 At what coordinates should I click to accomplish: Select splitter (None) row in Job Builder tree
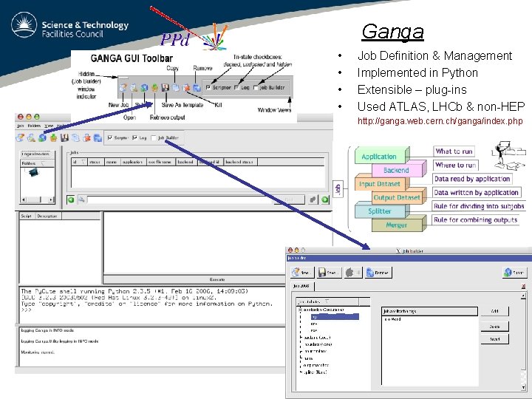click(x=315, y=372)
